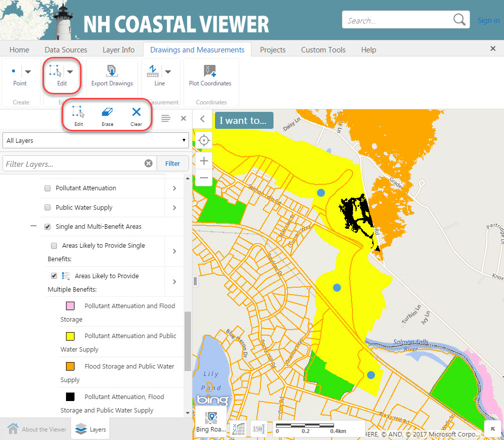Switch to the Custom Tools tab

coord(323,50)
